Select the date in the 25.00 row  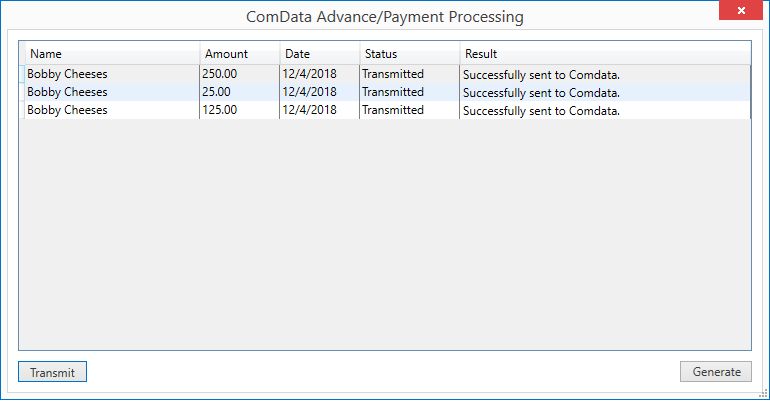[309, 92]
